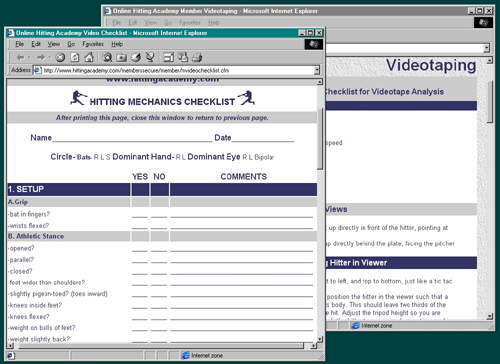Open the Help menu in Video Checklist window
The width and height of the screenshot is (500, 364).
tap(117, 44)
